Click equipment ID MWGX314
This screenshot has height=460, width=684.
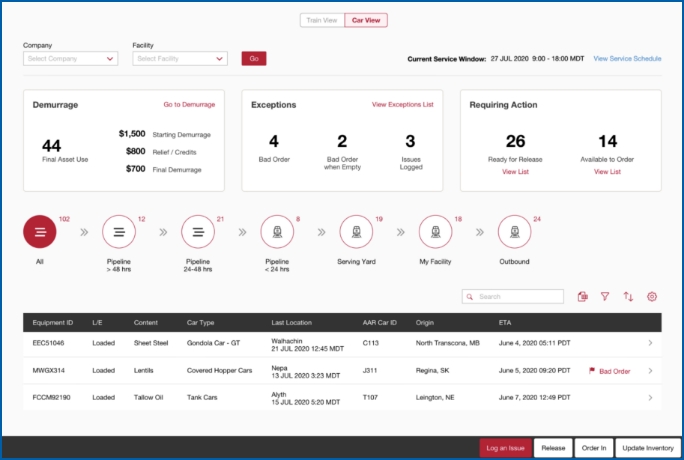[x=48, y=371]
